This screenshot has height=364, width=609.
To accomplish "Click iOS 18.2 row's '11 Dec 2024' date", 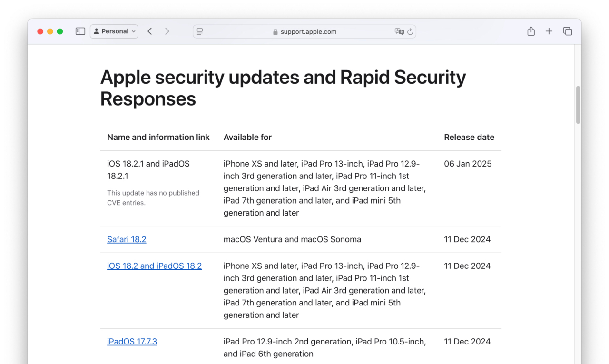I will (467, 266).
